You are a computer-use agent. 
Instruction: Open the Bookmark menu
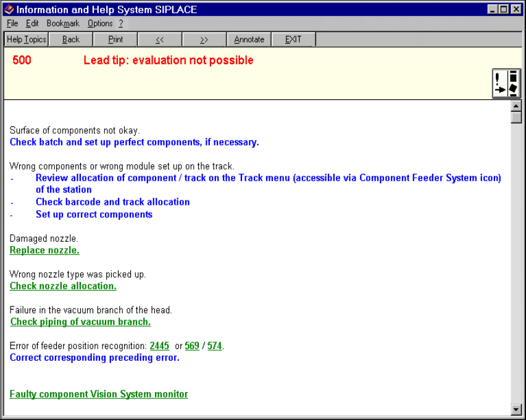click(x=63, y=23)
